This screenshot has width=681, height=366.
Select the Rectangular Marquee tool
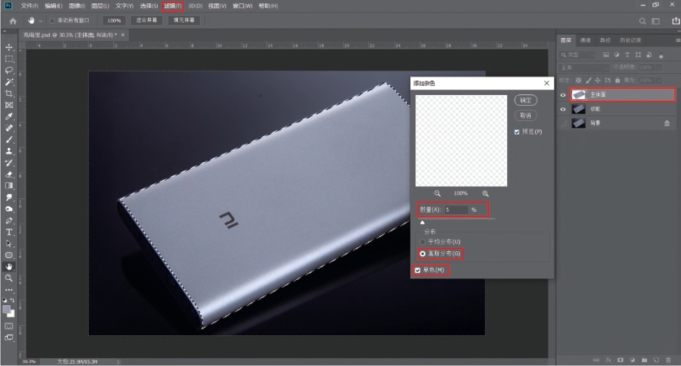point(9,59)
